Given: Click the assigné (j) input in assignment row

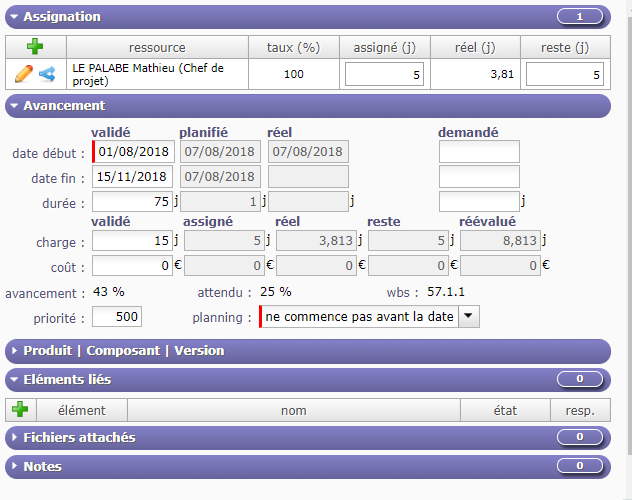Looking at the screenshot, I should 385,74.
